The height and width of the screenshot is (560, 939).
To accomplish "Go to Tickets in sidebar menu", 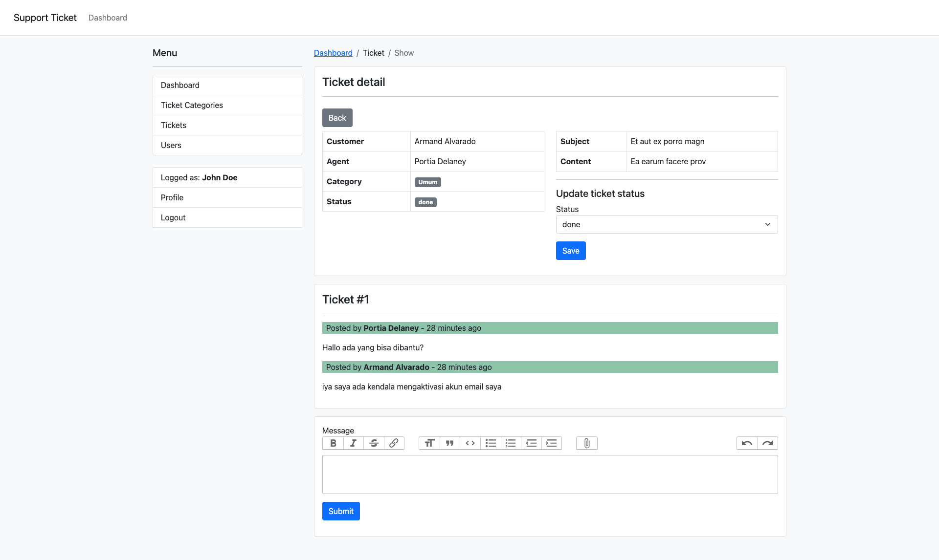I will (x=227, y=125).
